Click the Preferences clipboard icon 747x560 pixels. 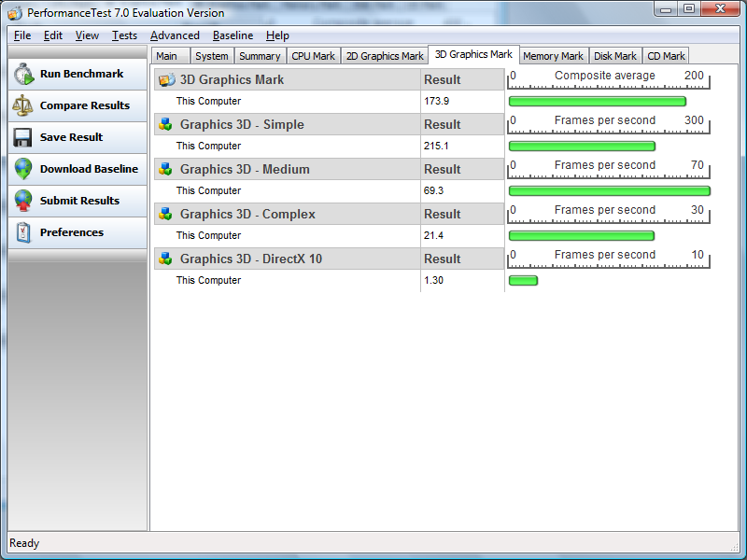point(23,233)
